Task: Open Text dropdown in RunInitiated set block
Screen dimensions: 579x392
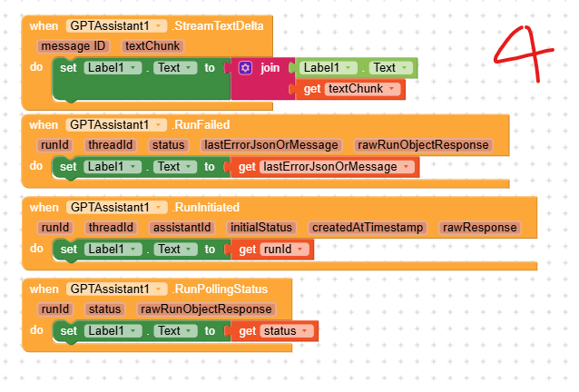Action: point(175,250)
